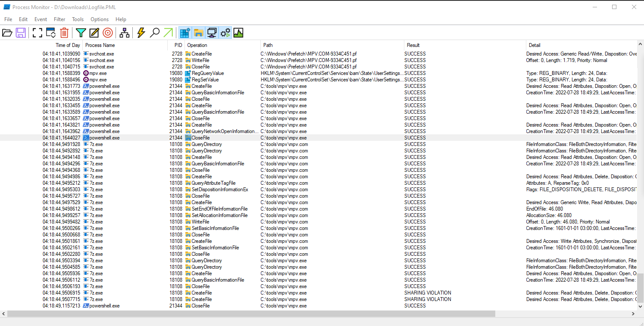Sort events by Time of Day column
Image resolution: width=644 pixels, height=326 pixels.
click(x=67, y=45)
